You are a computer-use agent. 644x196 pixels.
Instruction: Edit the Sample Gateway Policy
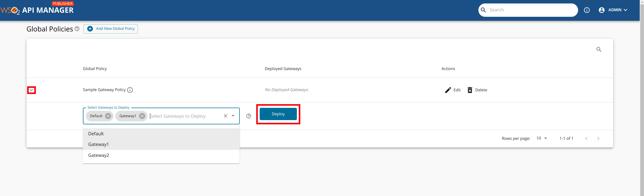(x=453, y=90)
